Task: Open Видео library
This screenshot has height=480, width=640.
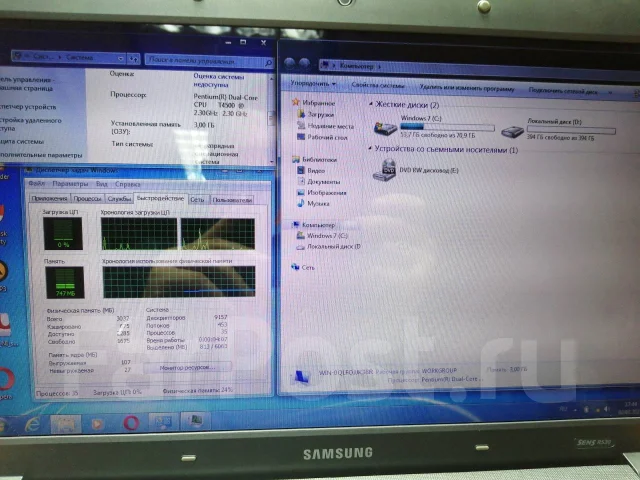Action: 311,170
